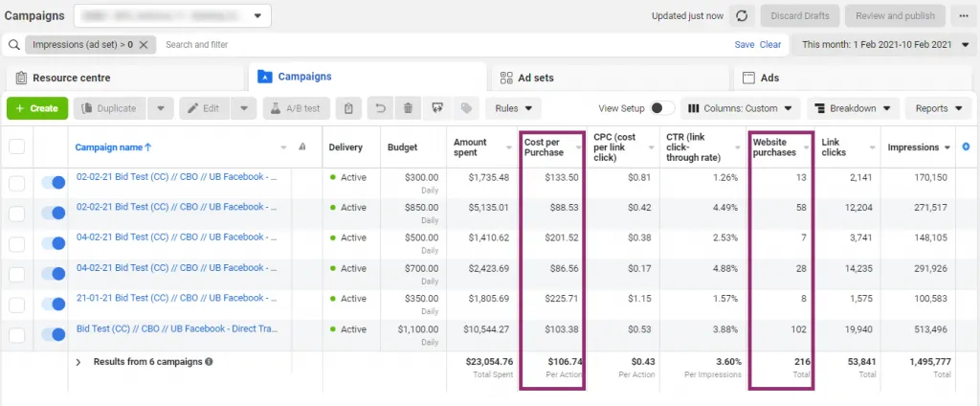Image resolution: width=980 pixels, height=406 pixels.
Task: Open the three-dots more options menu
Action: (961, 16)
